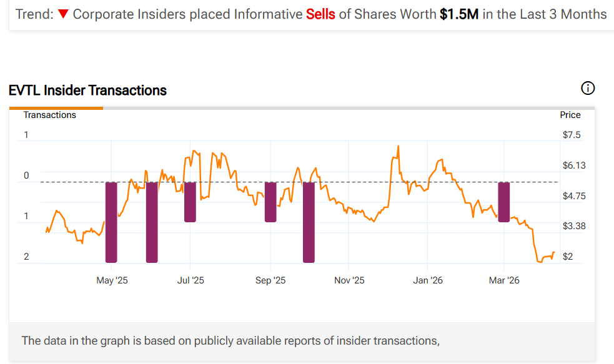
Task: Click the "EVTL Insider Transactions" heading
Action: pyautogui.click(x=87, y=91)
